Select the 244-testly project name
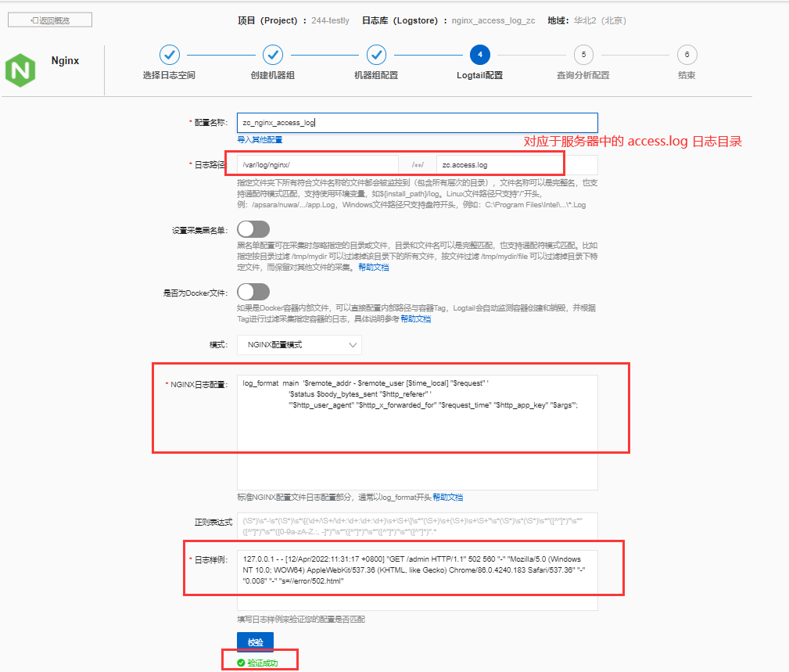The image size is (789, 672). click(329, 21)
